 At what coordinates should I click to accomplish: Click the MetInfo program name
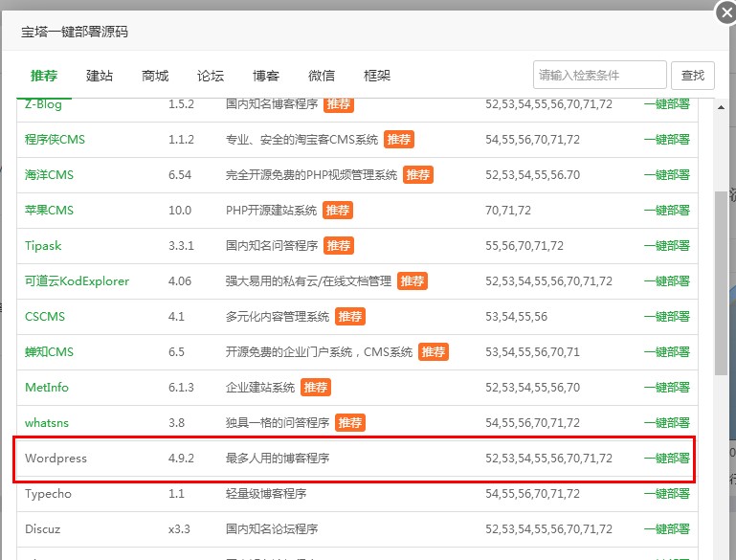coord(47,388)
